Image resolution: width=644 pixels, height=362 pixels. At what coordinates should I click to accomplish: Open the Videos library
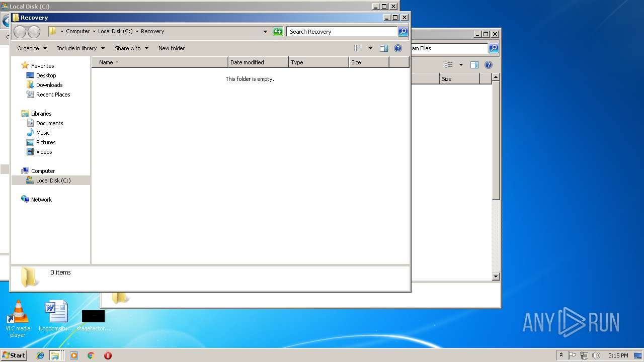point(44,152)
